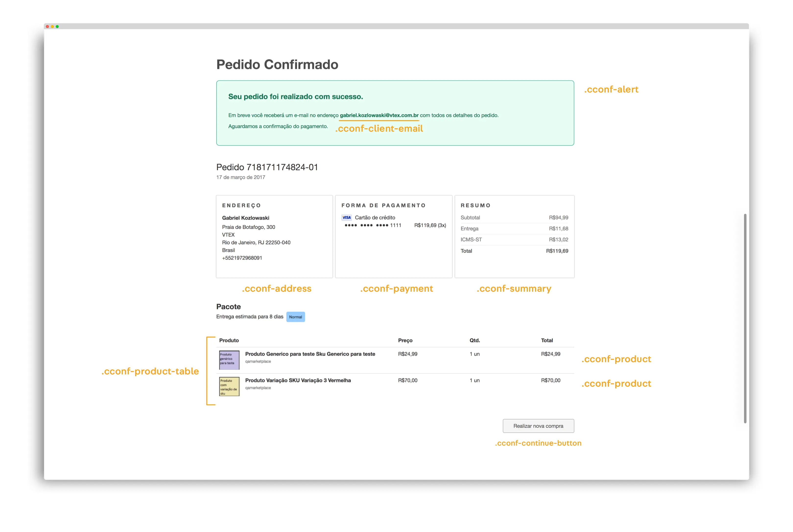The image size is (793, 532).
Task: Click the Normal delivery badge
Action: click(295, 317)
